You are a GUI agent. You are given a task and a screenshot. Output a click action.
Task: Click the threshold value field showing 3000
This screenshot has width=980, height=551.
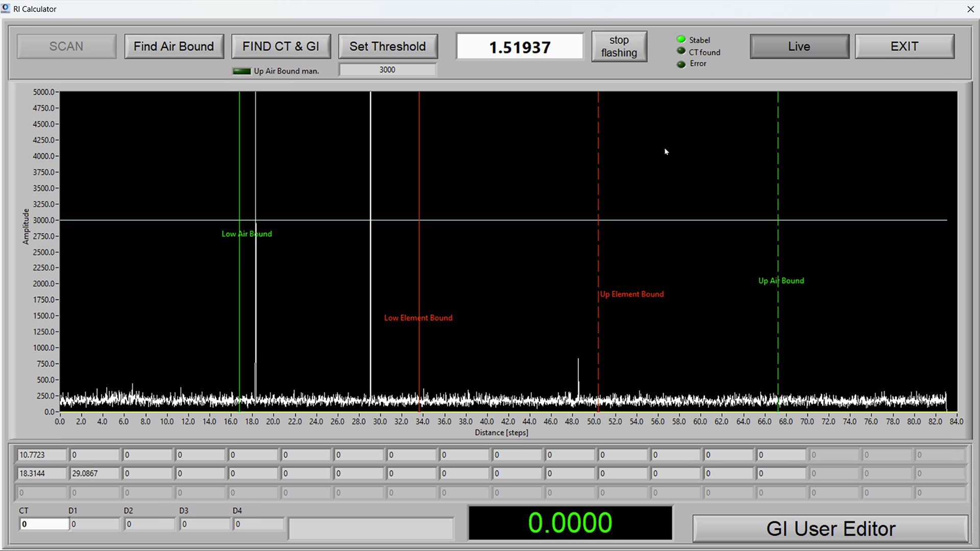[x=387, y=70]
